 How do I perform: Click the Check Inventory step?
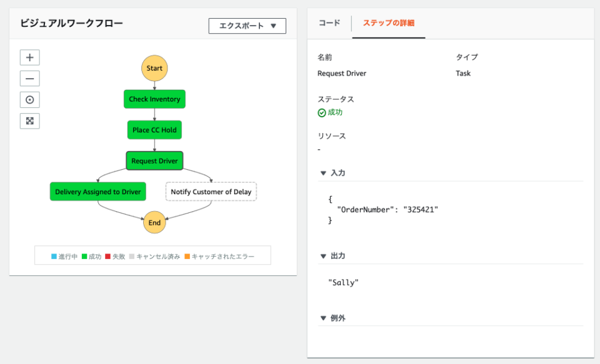pyautogui.click(x=154, y=99)
